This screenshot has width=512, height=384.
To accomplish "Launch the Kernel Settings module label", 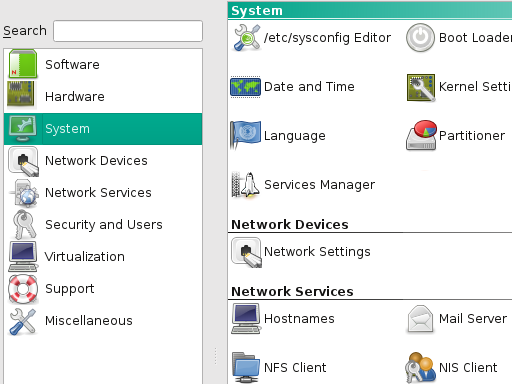I will point(475,87).
